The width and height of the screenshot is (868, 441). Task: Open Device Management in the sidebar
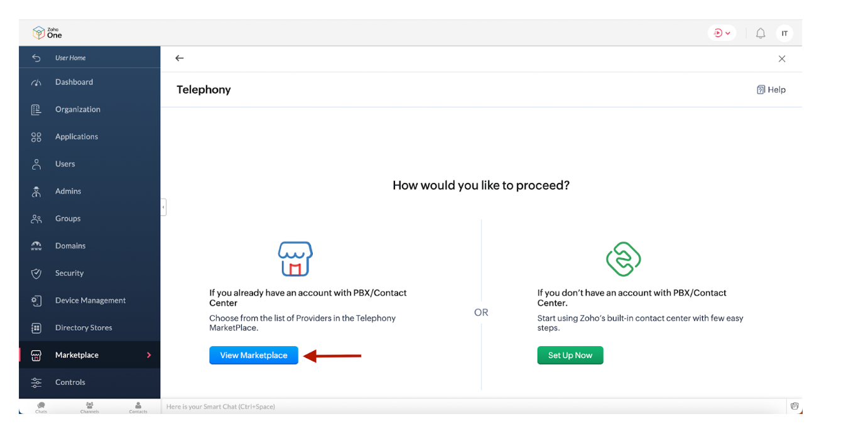[x=90, y=301]
